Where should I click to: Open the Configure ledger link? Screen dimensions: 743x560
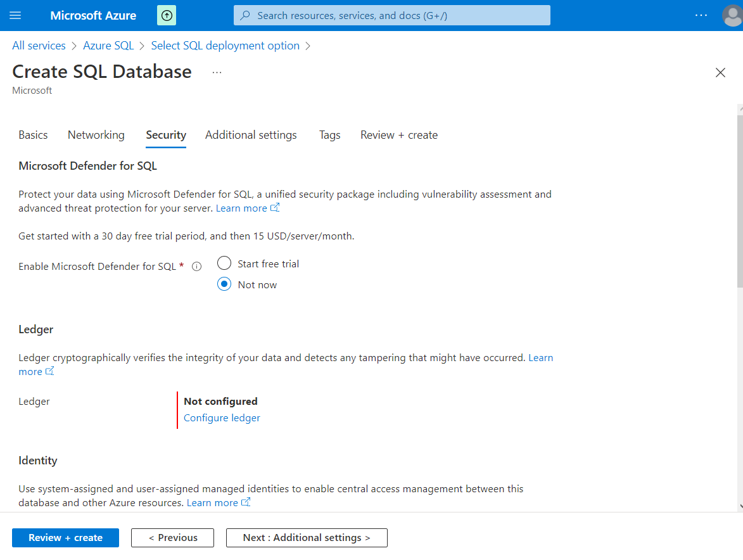pos(222,418)
